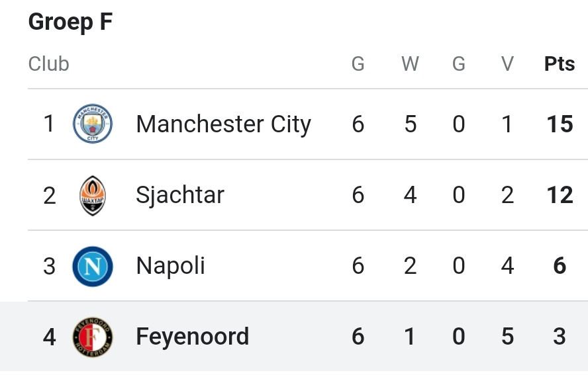Click the Pts column header
The width and height of the screenshot is (588, 381).
(560, 63)
